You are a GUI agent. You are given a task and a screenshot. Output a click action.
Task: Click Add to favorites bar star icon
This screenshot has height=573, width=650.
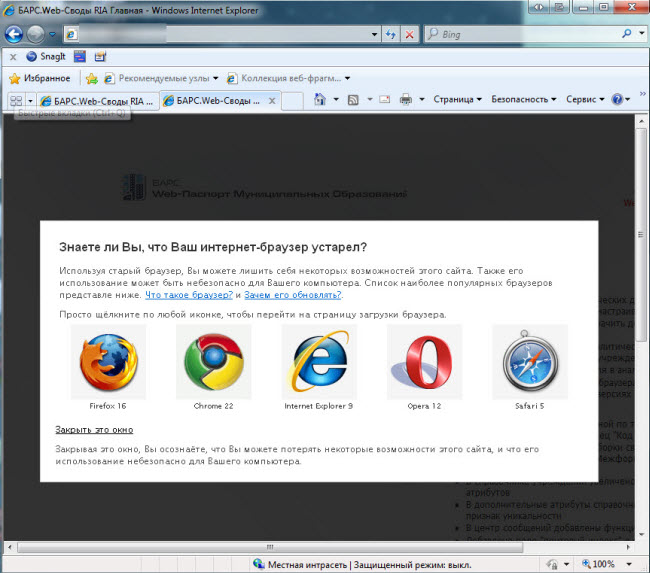pos(92,78)
